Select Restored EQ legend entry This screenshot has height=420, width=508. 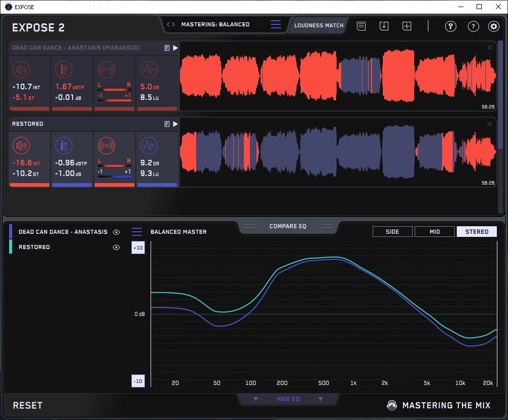click(x=34, y=247)
